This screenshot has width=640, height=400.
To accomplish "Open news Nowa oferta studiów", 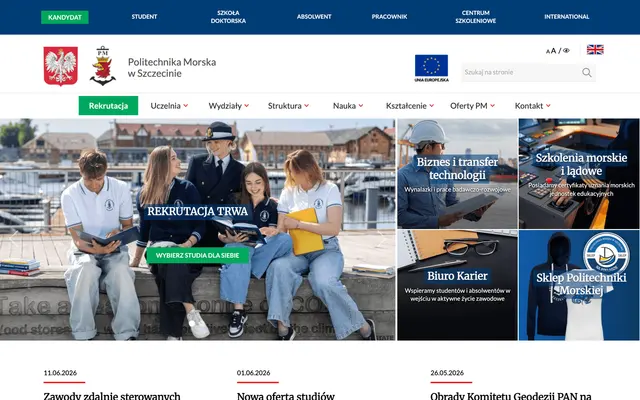I will tap(286, 396).
